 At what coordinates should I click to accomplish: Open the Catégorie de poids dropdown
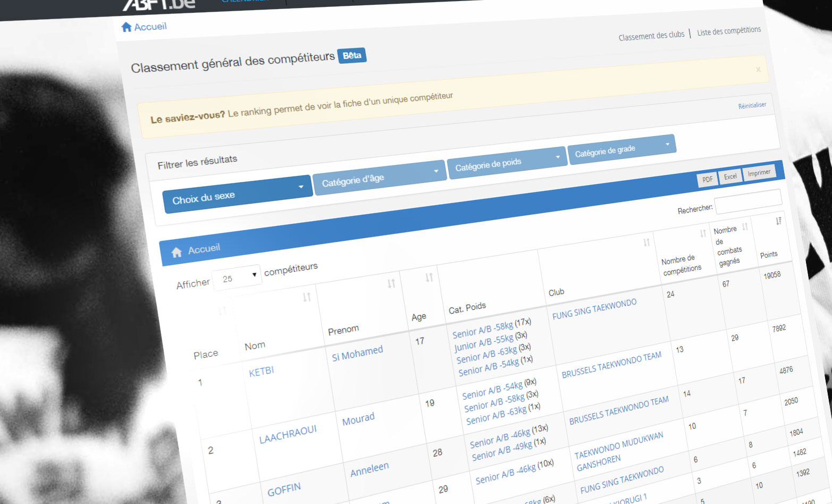pos(507,163)
